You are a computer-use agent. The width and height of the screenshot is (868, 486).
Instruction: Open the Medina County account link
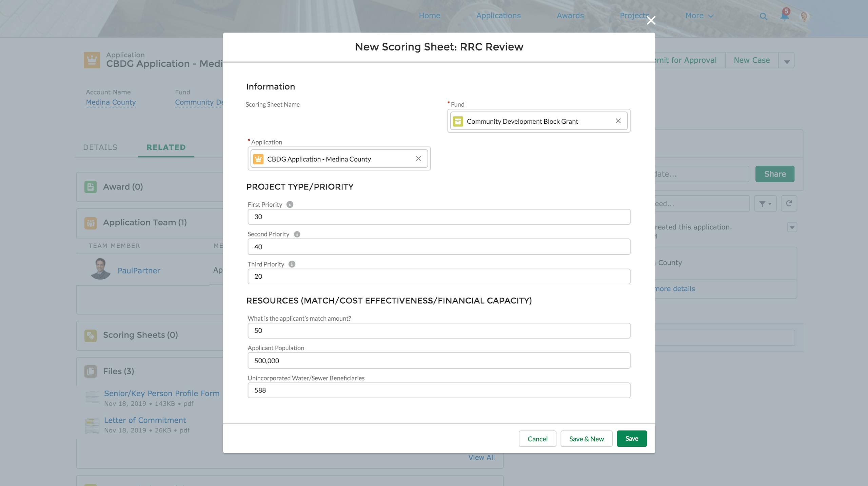point(111,102)
